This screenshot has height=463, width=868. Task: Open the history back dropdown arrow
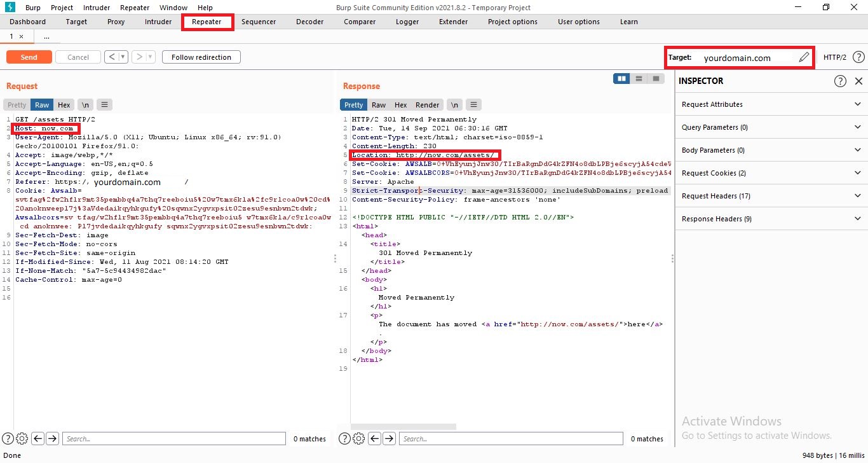(123, 57)
